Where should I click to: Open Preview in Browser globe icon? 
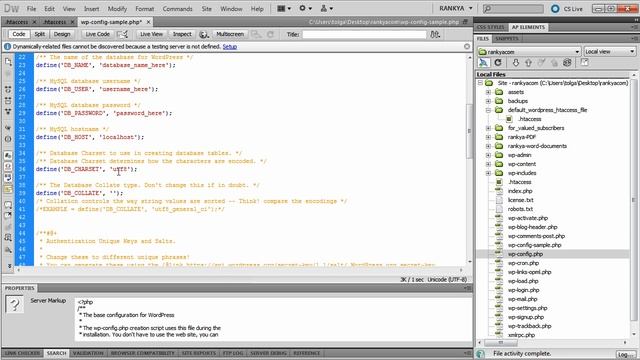(x=204, y=34)
